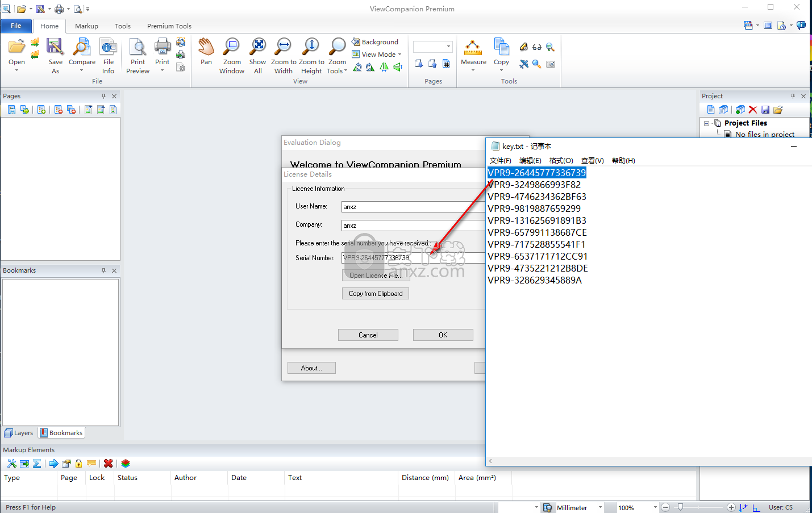Click the mirror horizontal icon in View group
This screenshot has width=812, height=513.
[384, 67]
